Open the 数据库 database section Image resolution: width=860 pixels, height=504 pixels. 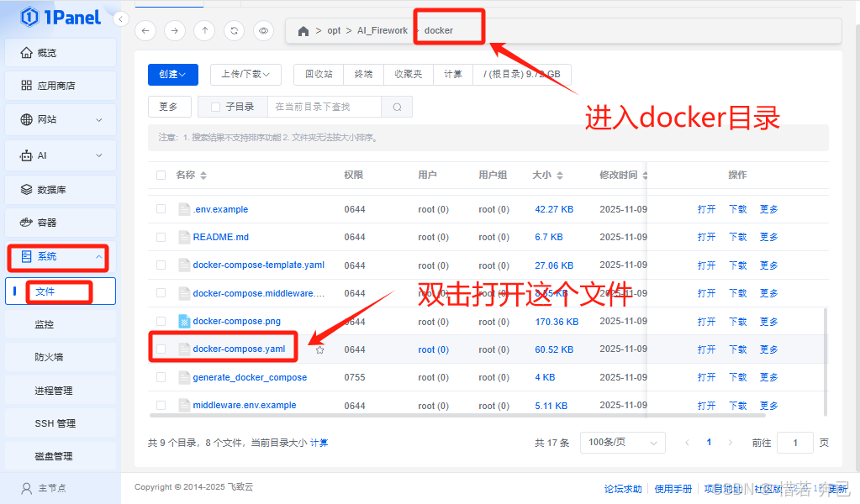[x=61, y=190]
